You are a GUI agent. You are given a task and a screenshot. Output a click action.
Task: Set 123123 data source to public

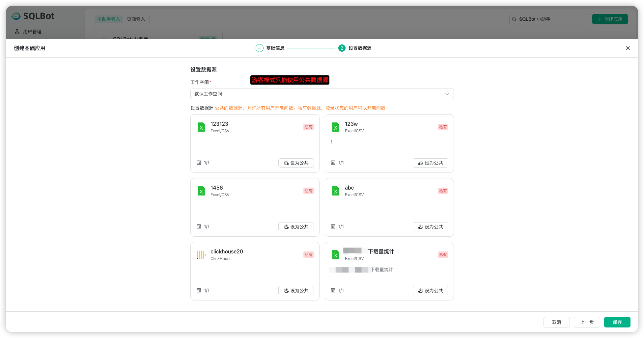click(x=296, y=163)
